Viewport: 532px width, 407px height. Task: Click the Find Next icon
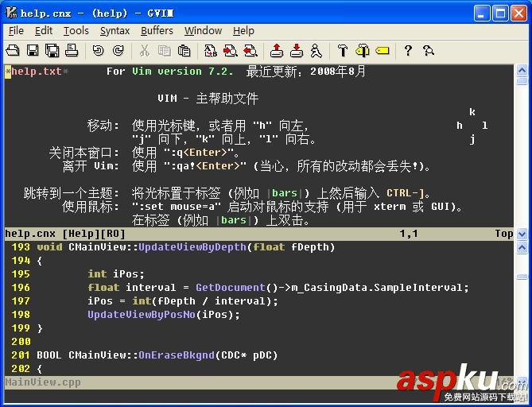pyautogui.click(x=231, y=51)
